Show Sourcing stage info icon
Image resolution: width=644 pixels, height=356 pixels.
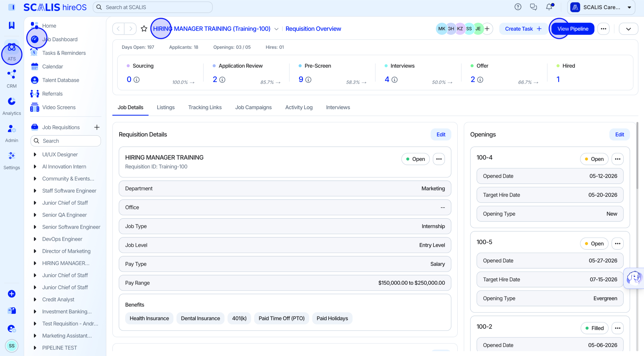(136, 80)
